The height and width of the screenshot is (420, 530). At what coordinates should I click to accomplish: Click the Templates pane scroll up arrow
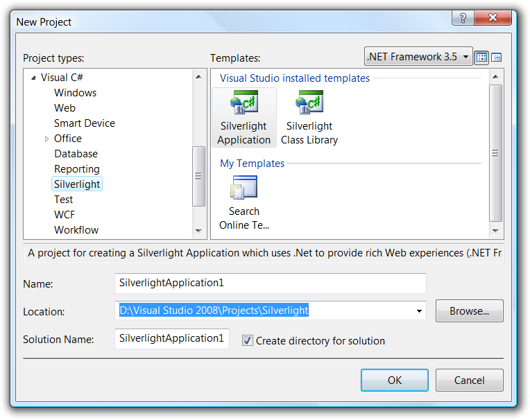pos(495,77)
